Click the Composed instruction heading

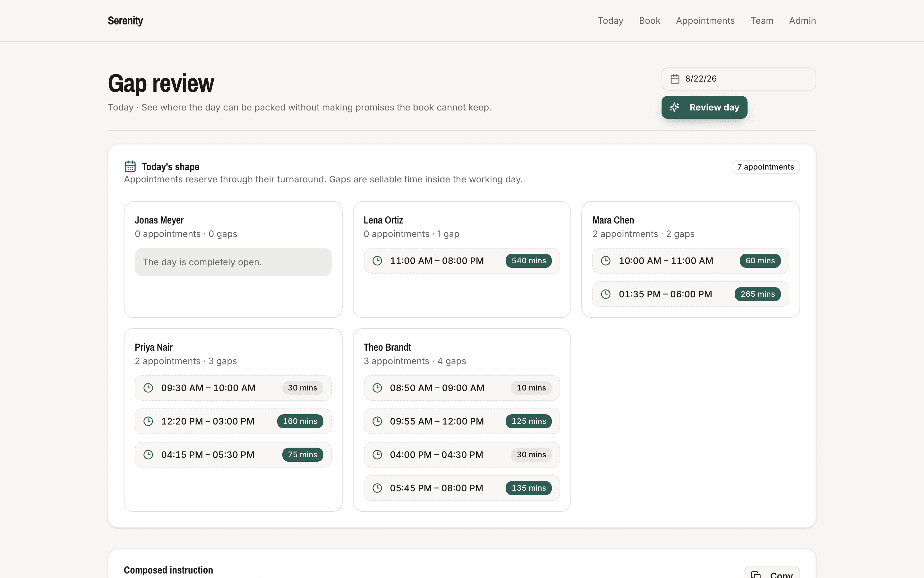168,570
